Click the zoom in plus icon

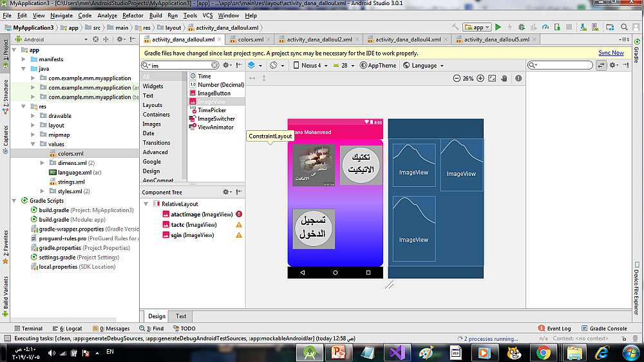pos(480,78)
